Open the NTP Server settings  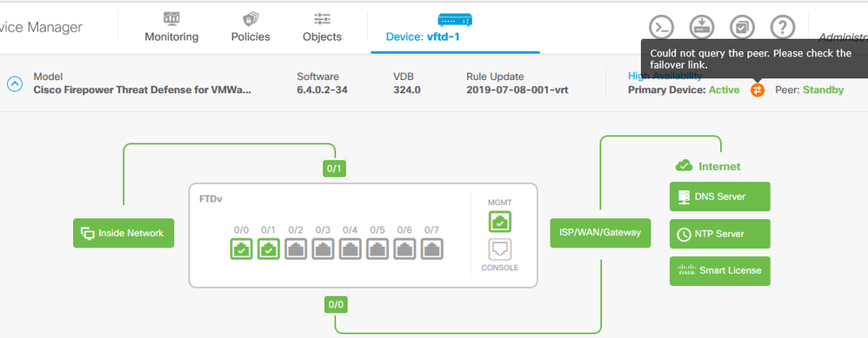coord(719,234)
